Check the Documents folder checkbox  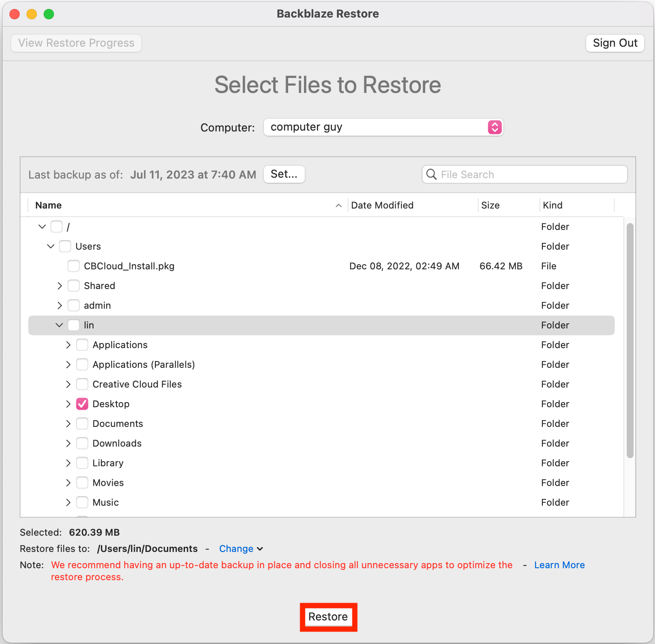pyautogui.click(x=82, y=423)
